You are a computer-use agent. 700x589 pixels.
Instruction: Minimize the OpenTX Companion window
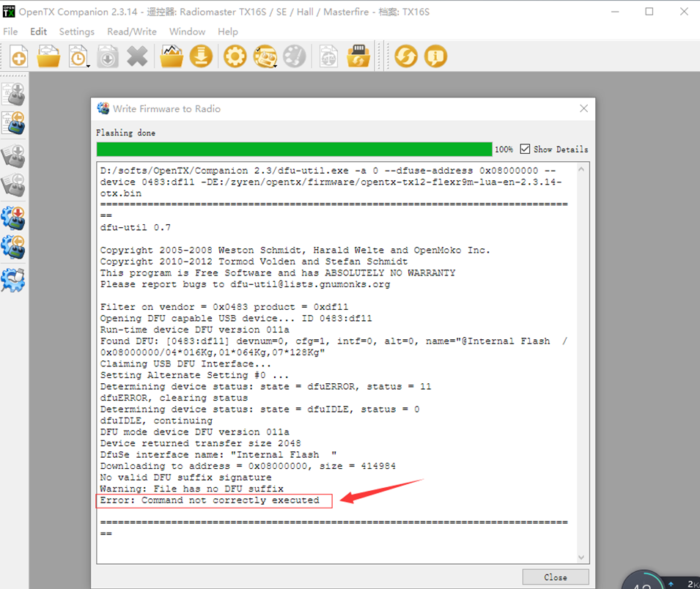coord(615,12)
